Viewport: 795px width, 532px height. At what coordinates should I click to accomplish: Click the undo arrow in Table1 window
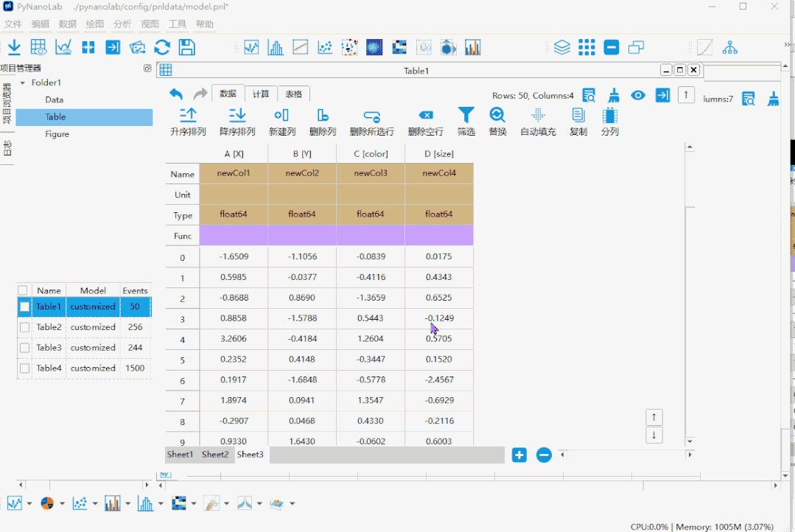pos(176,94)
